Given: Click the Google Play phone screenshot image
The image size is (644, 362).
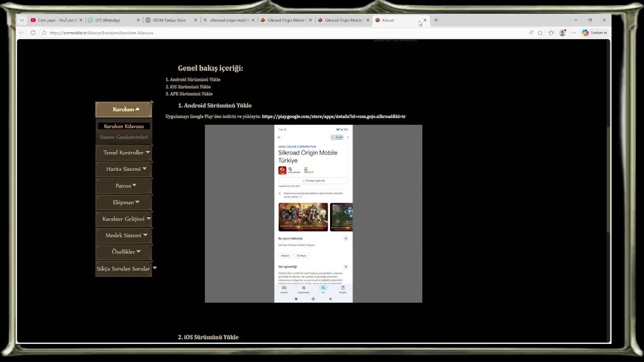Looking at the screenshot, I should [313, 214].
